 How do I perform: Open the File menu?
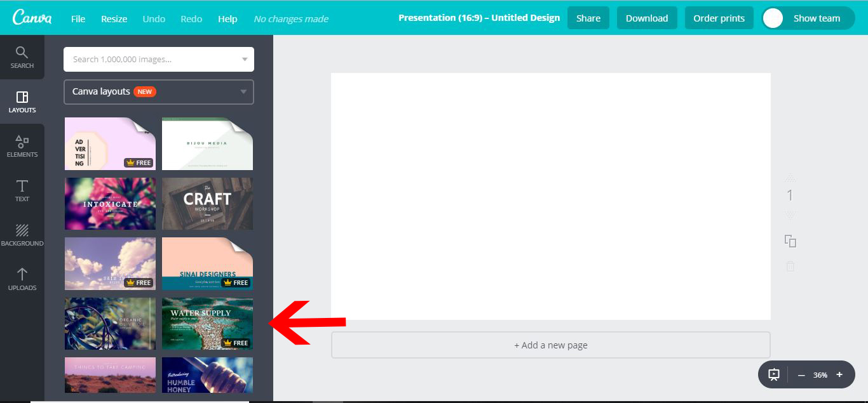78,18
